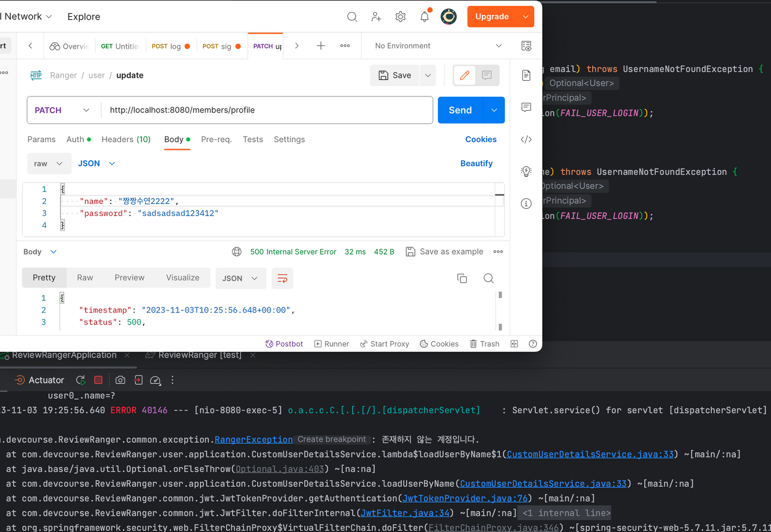Copy the response body
771x532 pixels.
coord(462,278)
